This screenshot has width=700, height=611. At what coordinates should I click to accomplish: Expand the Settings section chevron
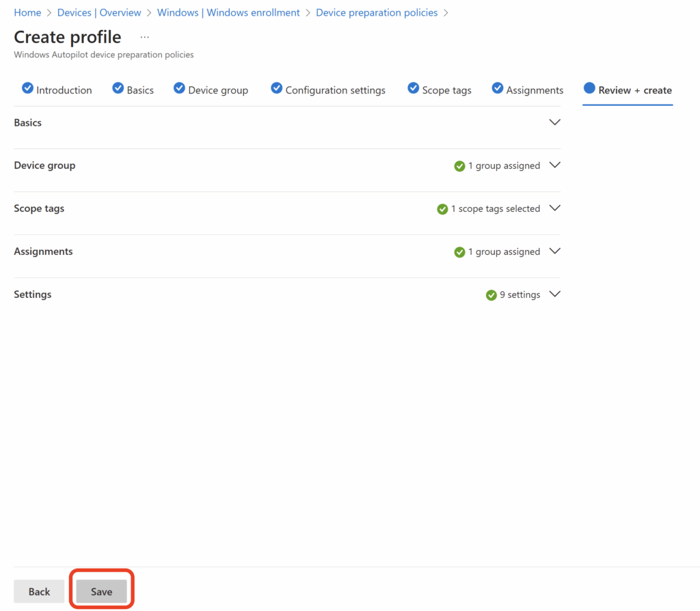coord(554,294)
